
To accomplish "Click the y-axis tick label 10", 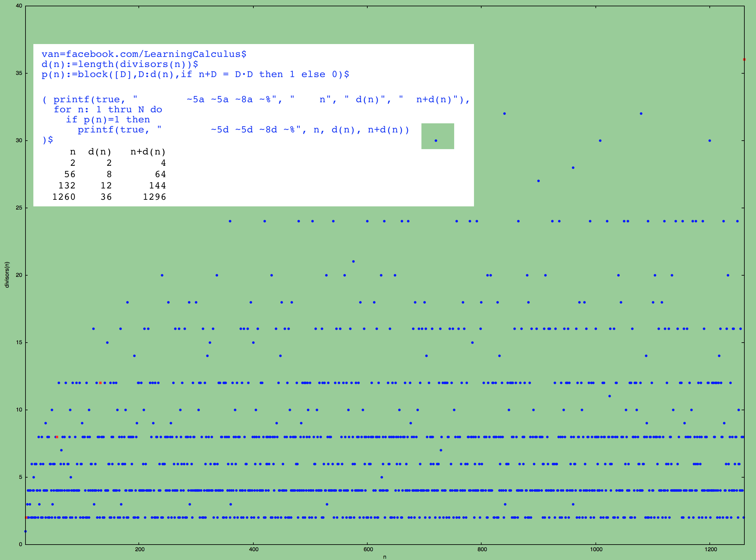I will click(x=19, y=410).
